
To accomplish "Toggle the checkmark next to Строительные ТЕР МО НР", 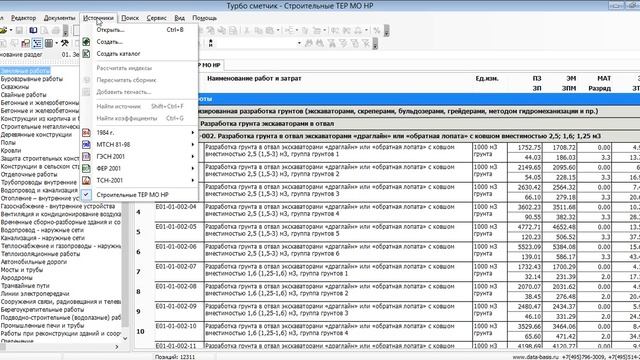I will coord(86,195).
